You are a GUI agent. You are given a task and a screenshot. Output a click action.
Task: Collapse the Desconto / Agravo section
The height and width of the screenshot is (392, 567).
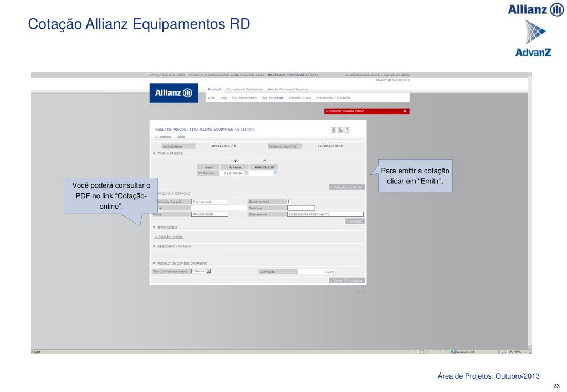tap(154, 246)
